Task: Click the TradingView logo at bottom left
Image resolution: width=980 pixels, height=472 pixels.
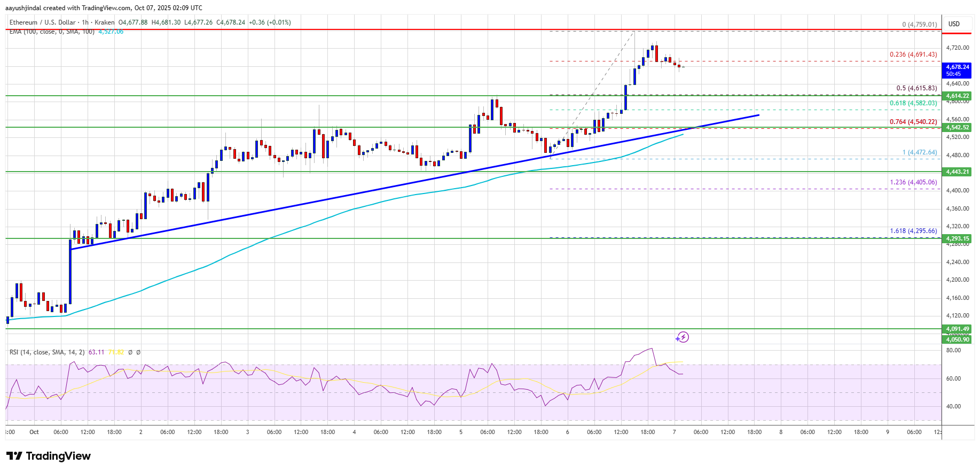Action: pos(49,456)
